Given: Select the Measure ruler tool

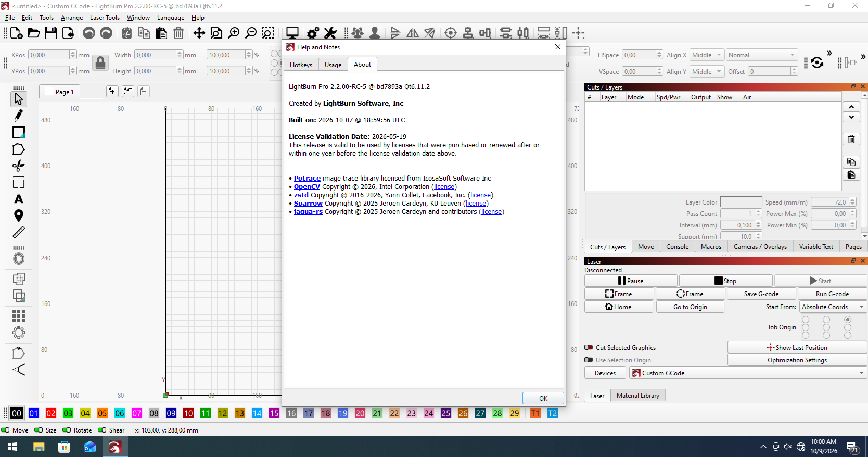Looking at the screenshot, I should coord(19,232).
